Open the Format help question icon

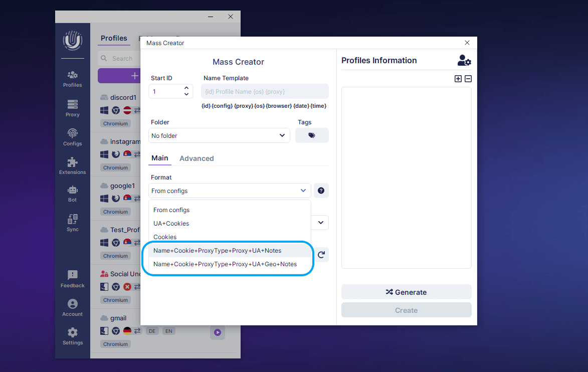coord(321,191)
